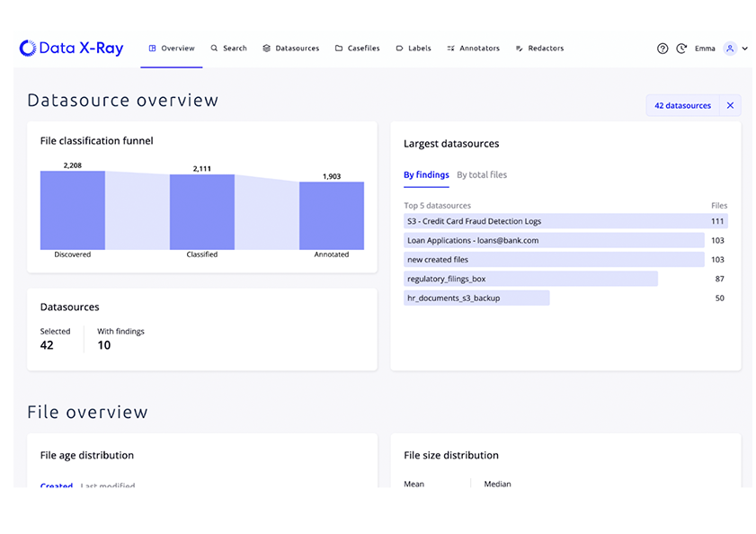Click the Overview grid icon
Image resolution: width=756 pixels, height=534 pixels.
pos(152,49)
